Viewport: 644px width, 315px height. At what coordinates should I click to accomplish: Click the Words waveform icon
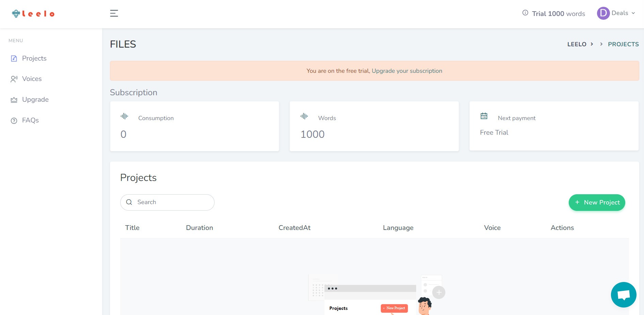click(304, 116)
